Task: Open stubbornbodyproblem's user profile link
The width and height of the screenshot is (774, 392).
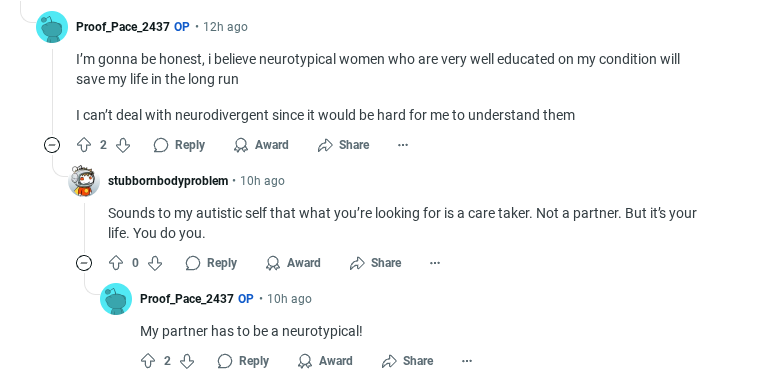Action: tap(168, 181)
